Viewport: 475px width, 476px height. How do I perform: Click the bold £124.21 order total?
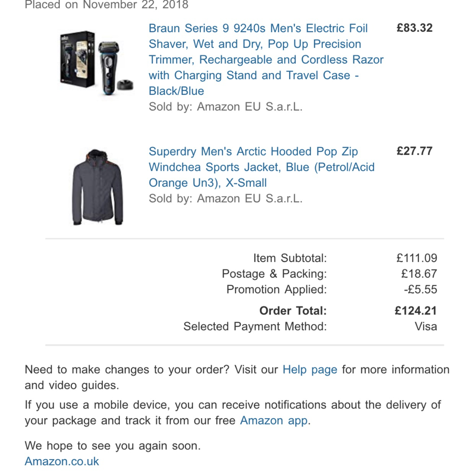pos(416,310)
